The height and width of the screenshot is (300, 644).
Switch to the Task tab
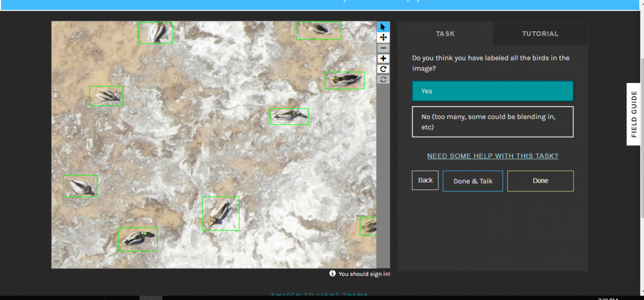click(x=445, y=34)
